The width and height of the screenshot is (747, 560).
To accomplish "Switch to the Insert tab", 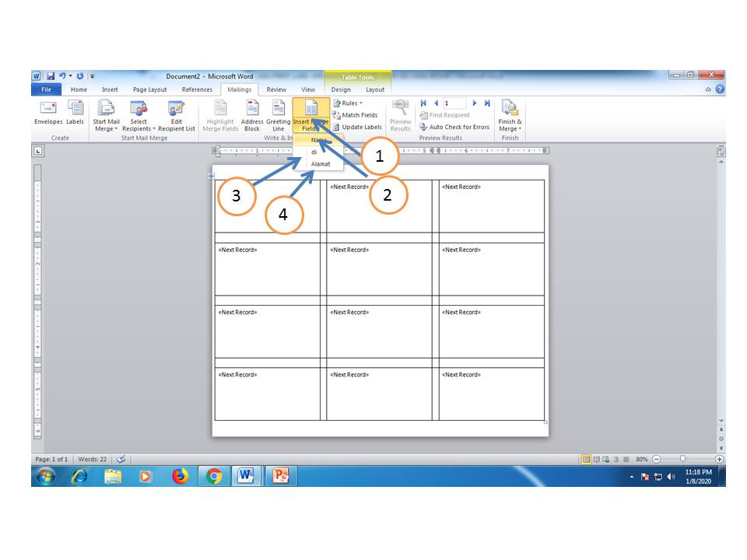I will pyautogui.click(x=110, y=89).
